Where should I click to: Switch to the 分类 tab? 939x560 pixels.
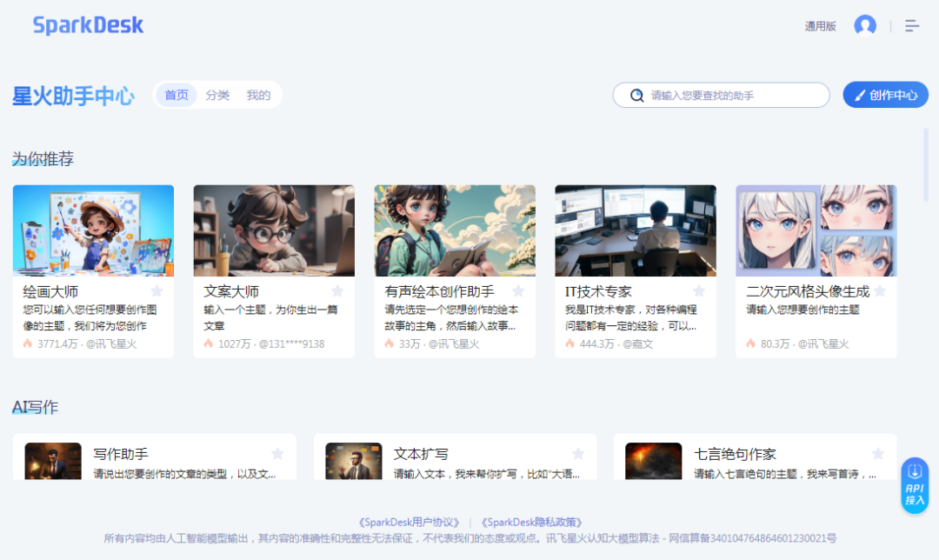[217, 96]
